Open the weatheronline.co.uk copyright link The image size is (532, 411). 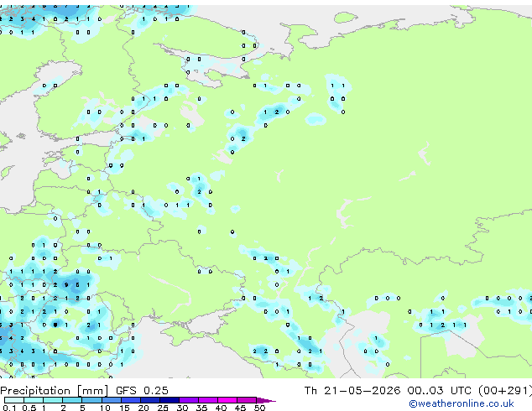click(462, 403)
